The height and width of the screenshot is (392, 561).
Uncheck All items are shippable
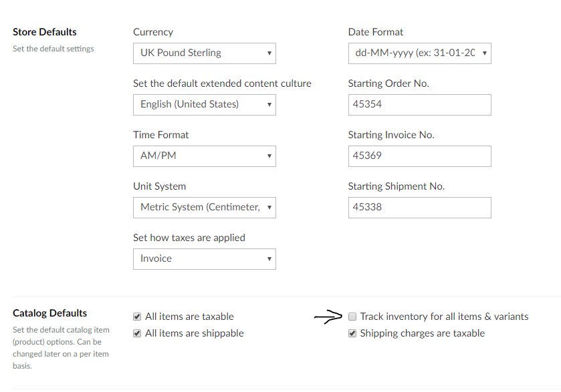click(137, 333)
